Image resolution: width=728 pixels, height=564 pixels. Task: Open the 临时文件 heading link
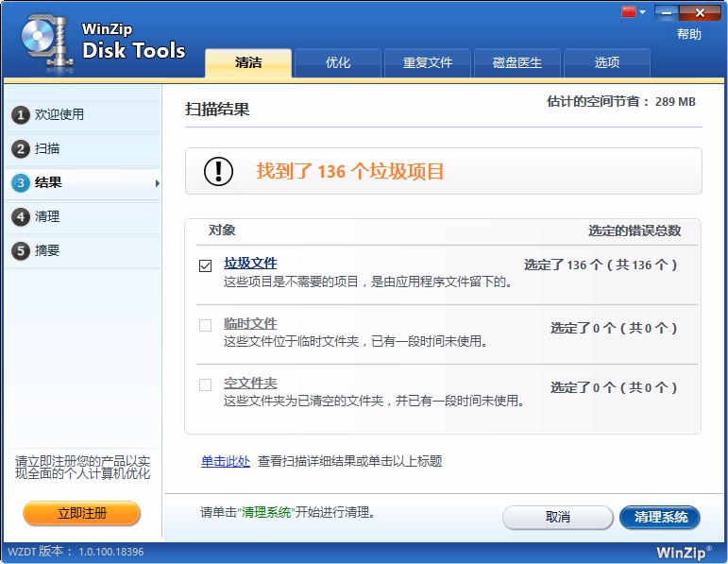[x=250, y=323]
